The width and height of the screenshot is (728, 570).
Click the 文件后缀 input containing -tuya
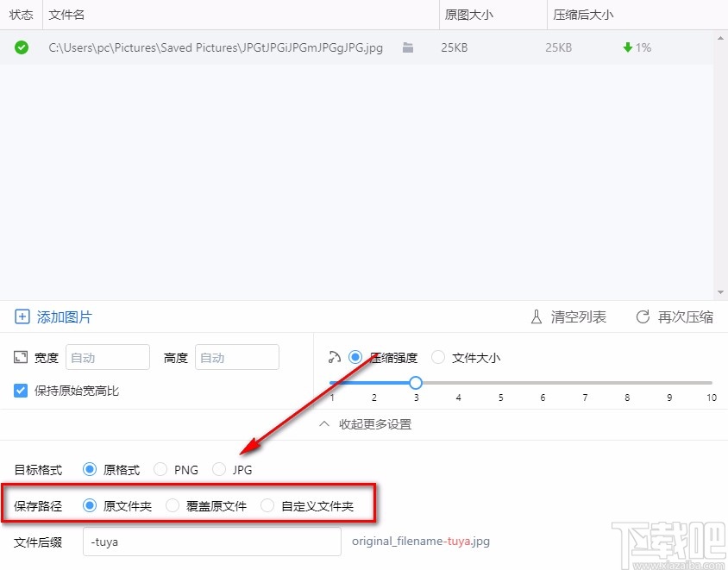211,542
